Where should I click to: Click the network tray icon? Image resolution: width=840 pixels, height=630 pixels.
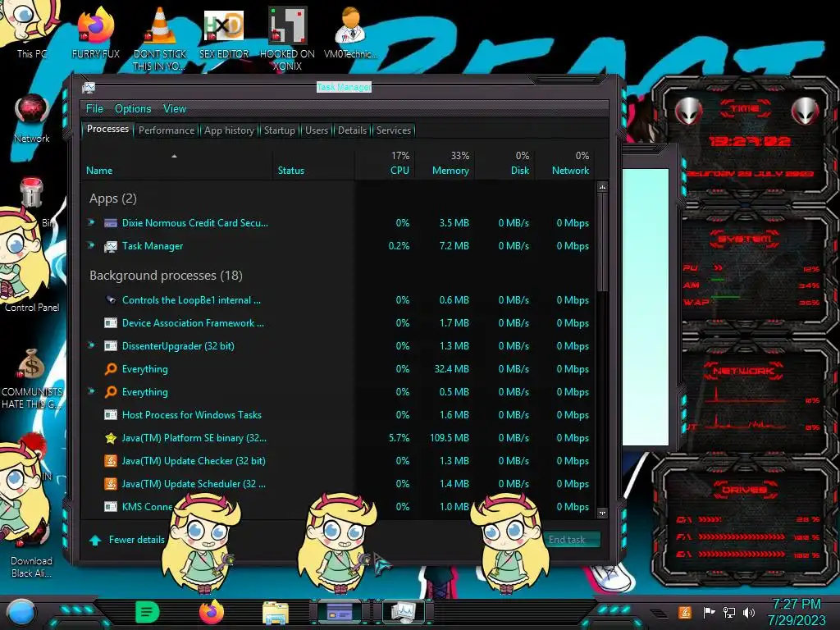pos(728,612)
